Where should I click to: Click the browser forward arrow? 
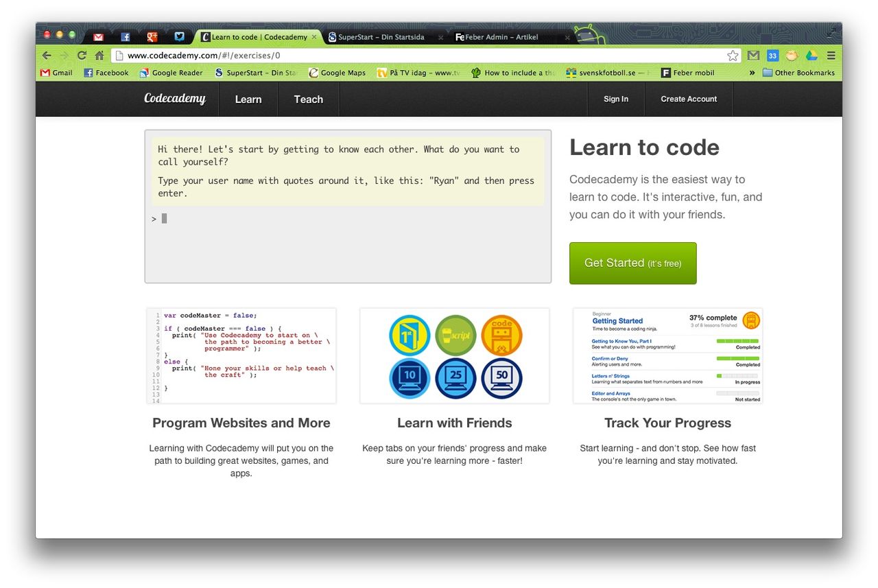click(x=64, y=56)
